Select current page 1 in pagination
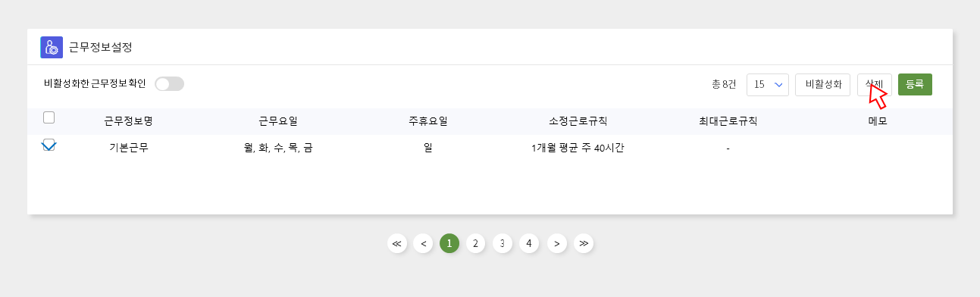 pyautogui.click(x=449, y=243)
